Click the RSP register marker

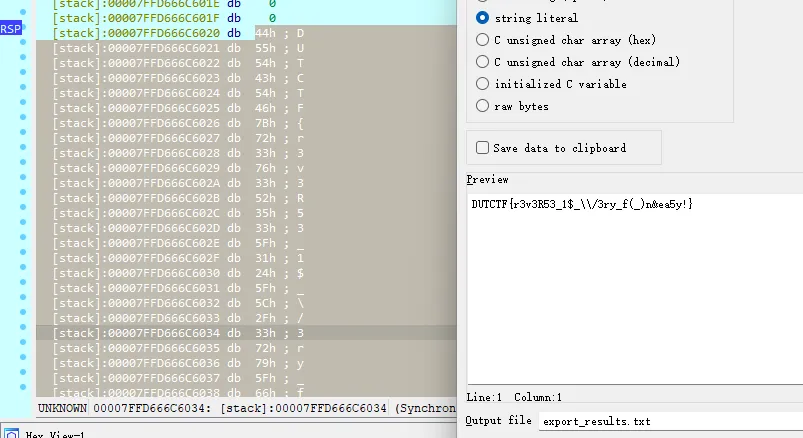click(11, 29)
